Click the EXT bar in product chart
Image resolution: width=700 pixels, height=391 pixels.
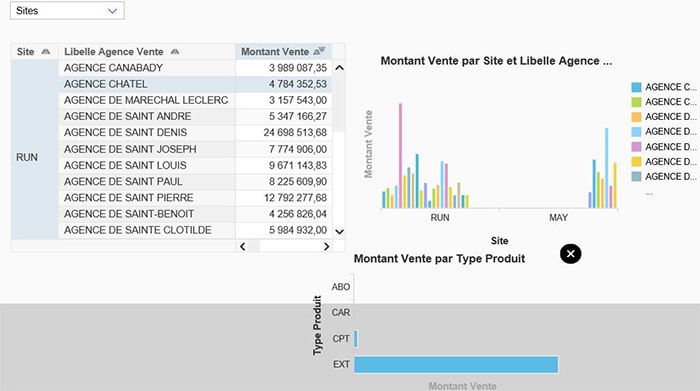pos(456,364)
